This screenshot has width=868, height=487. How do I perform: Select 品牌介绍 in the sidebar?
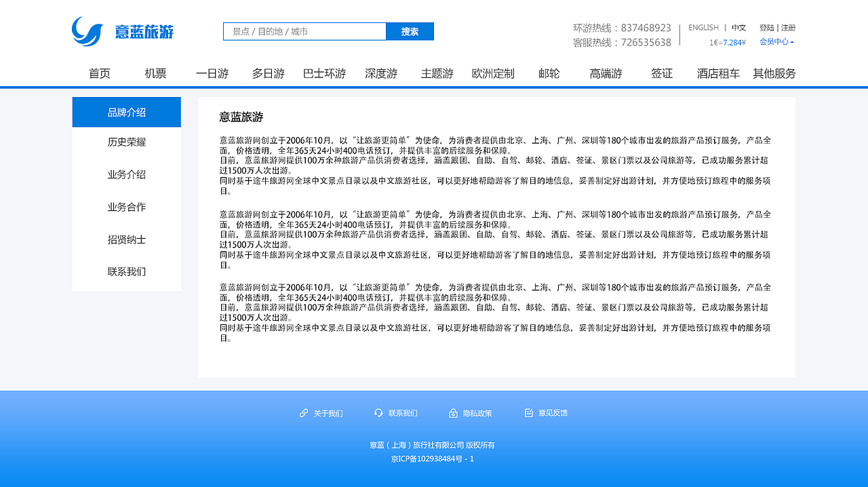pyautogui.click(x=126, y=112)
